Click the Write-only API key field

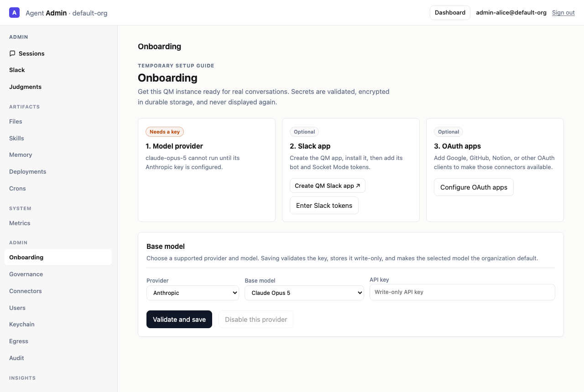462,292
